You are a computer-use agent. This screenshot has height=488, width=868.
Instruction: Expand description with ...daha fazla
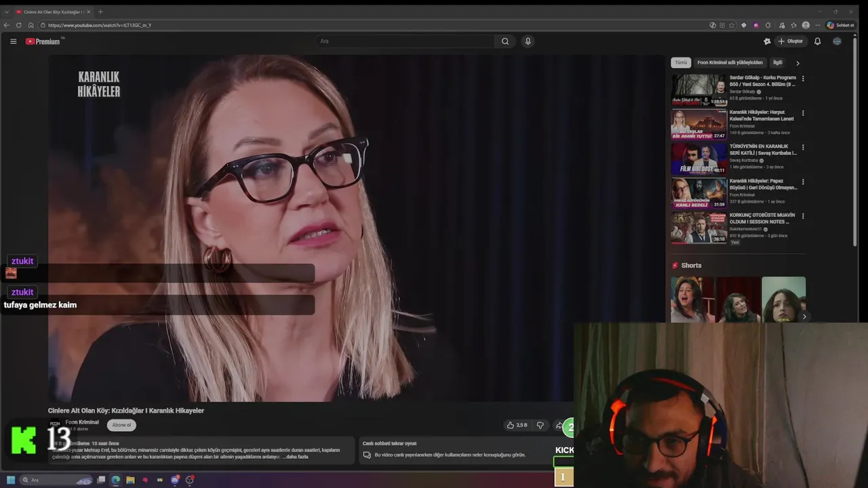(294, 457)
